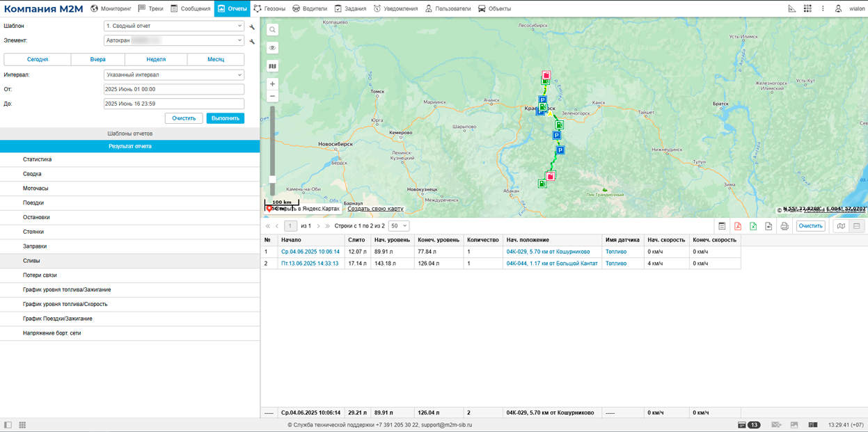Open the Уведомления tab
The width and height of the screenshot is (868, 432).
point(395,8)
